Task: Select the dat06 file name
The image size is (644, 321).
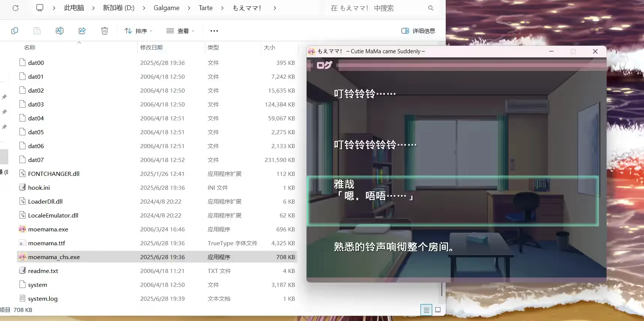Action: pos(36,146)
